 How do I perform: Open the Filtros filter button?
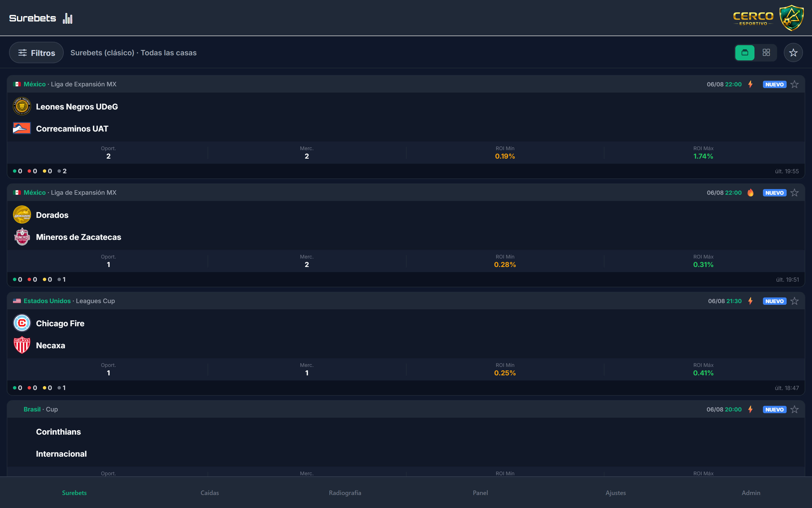(36, 53)
